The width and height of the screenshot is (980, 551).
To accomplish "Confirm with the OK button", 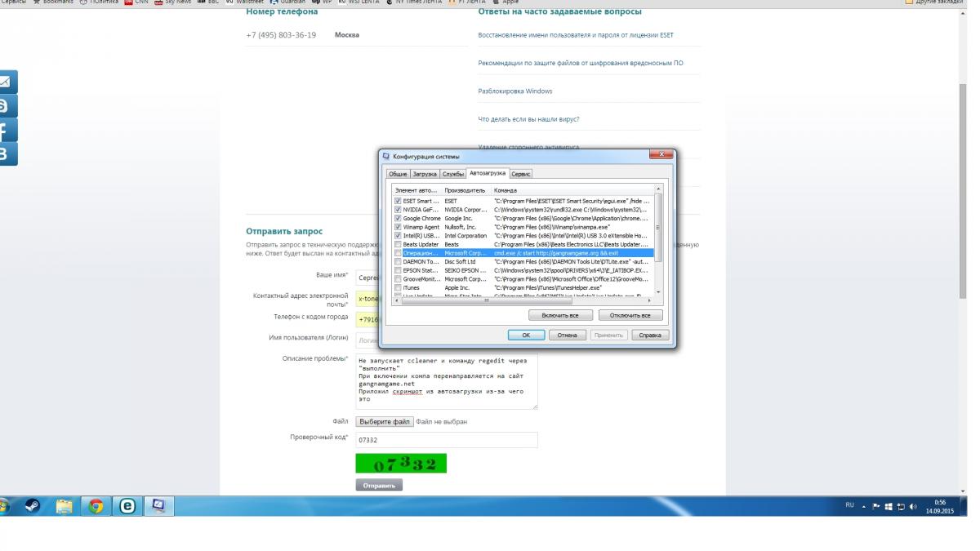I will [x=526, y=335].
